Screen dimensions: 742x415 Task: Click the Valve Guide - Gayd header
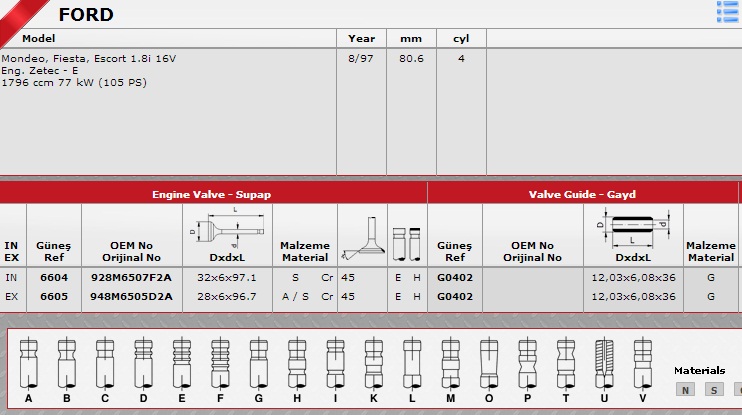pyautogui.click(x=582, y=194)
